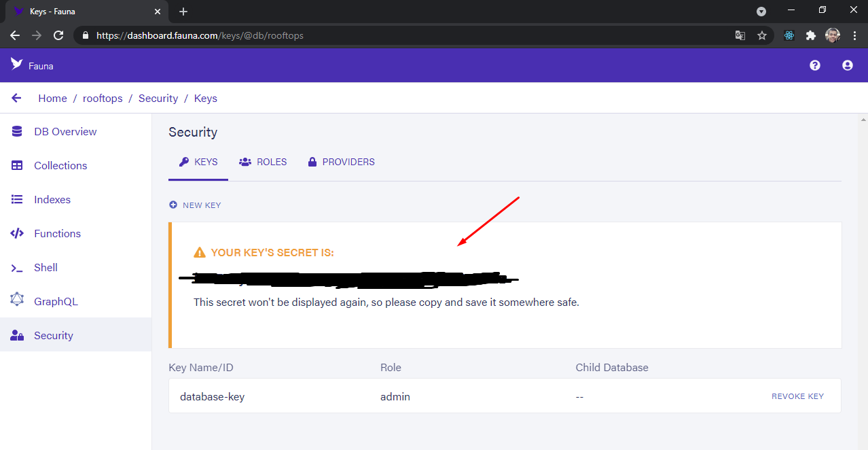Image resolution: width=868 pixels, height=450 pixels.
Task: Open Collections in the sidebar
Action: click(75, 165)
